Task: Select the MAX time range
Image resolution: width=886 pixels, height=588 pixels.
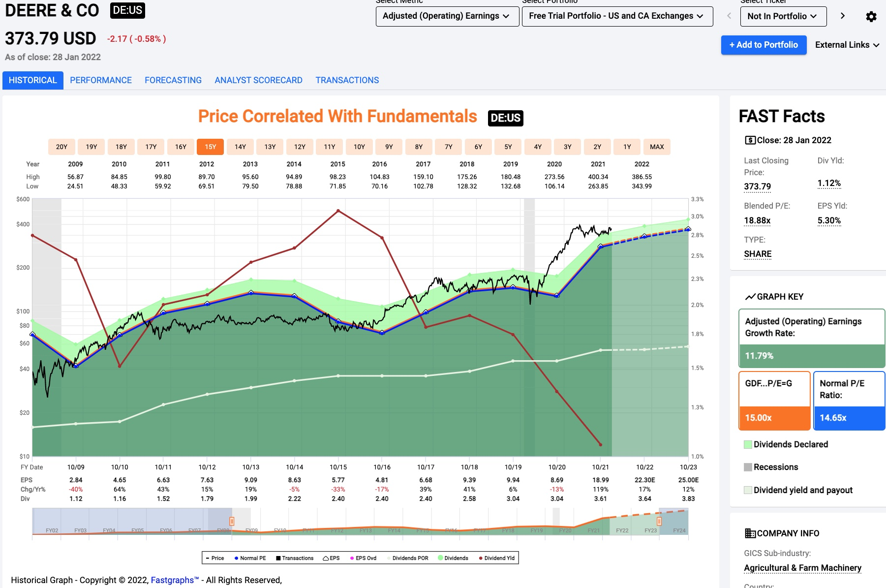Action: coord(657,147)
